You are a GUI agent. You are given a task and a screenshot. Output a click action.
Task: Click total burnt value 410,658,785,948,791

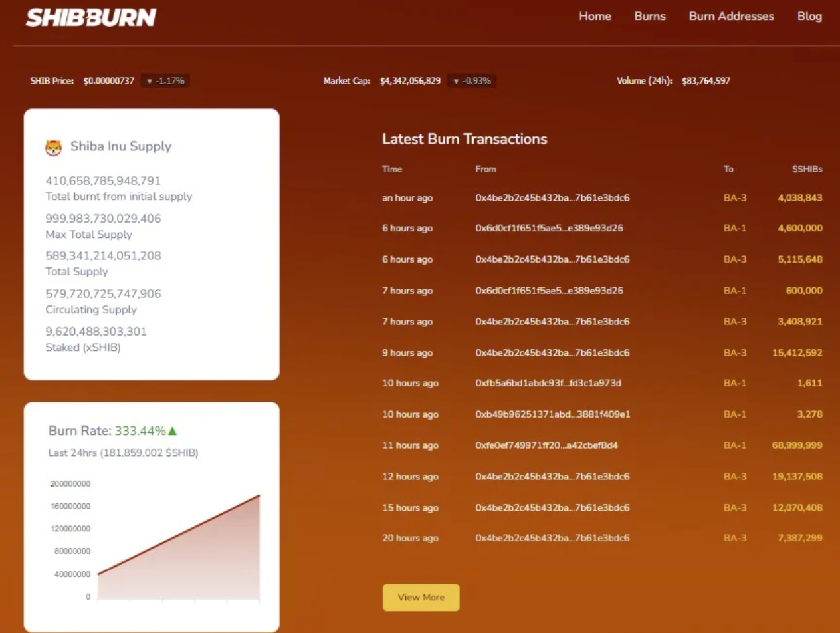point(103,181)
